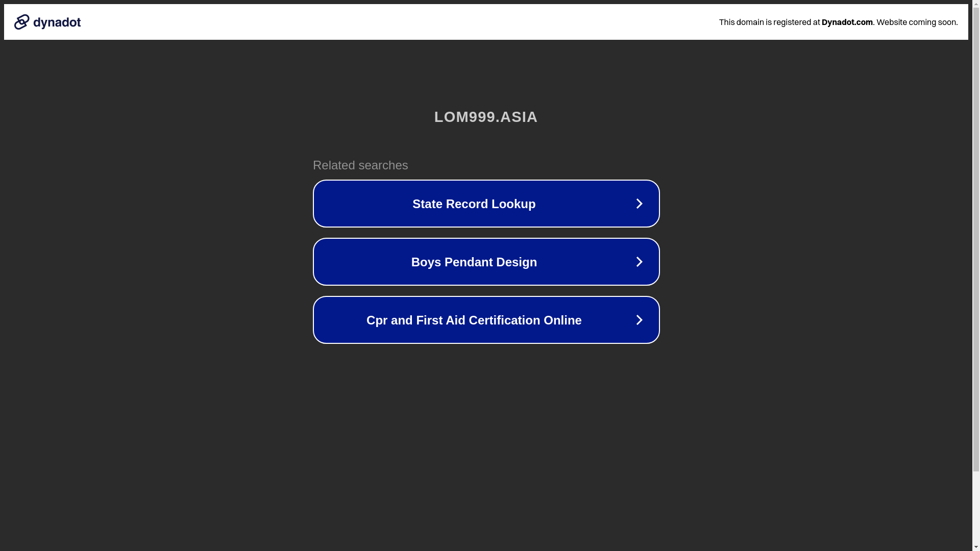Open Boys Pendant Design search

click(486, 262)
